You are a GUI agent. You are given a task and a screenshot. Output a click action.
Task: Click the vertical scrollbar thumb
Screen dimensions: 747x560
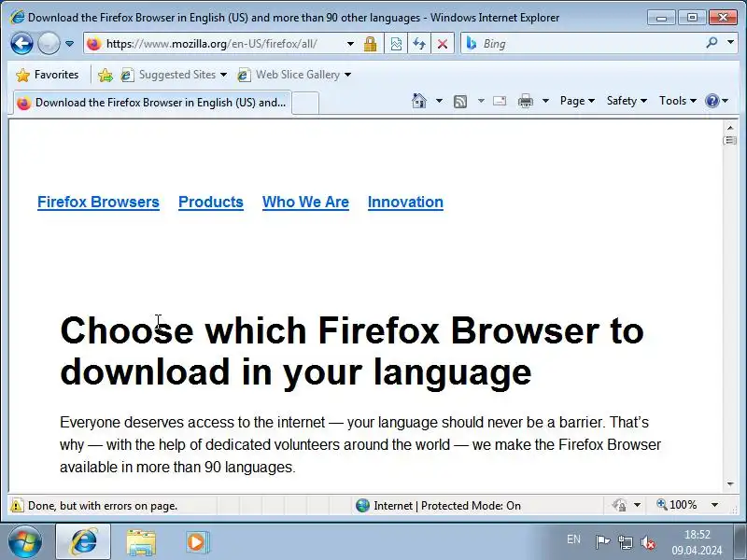730,141
